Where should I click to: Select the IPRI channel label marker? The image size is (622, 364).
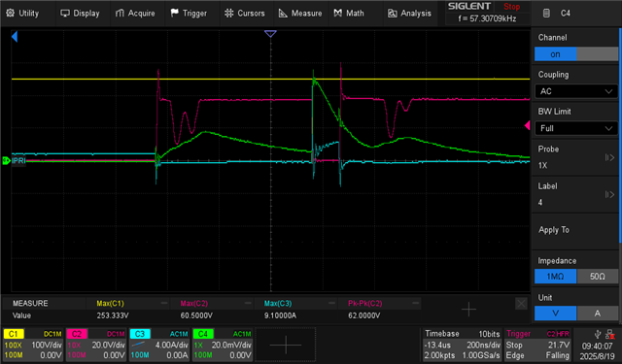pyautogui.click(x=15, y=160)
